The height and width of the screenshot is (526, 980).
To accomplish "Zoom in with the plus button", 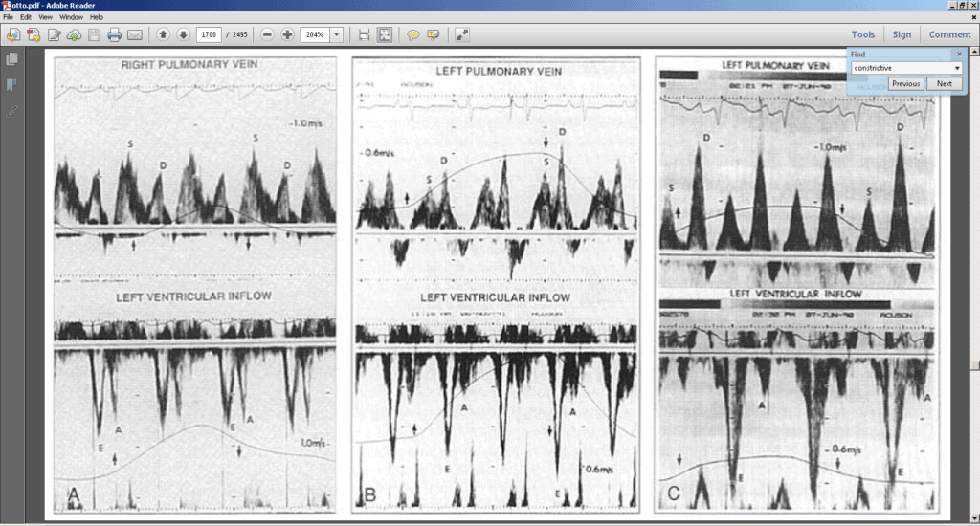I will (x=287, y=35).
